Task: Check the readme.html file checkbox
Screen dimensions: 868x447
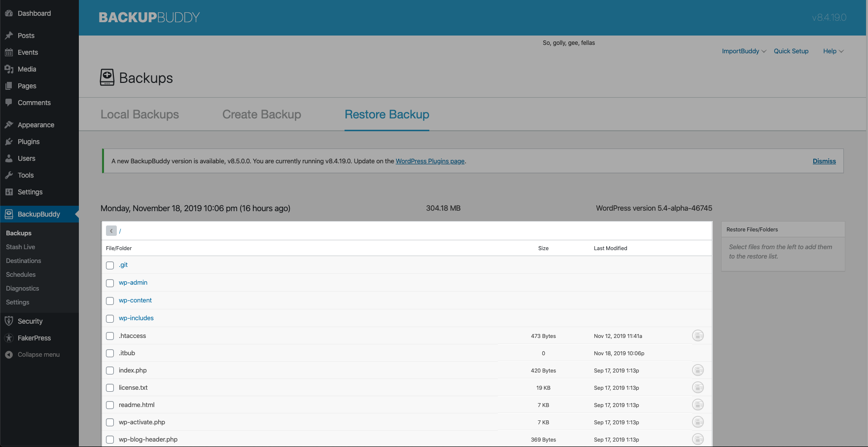Action: tap(110, 405)
